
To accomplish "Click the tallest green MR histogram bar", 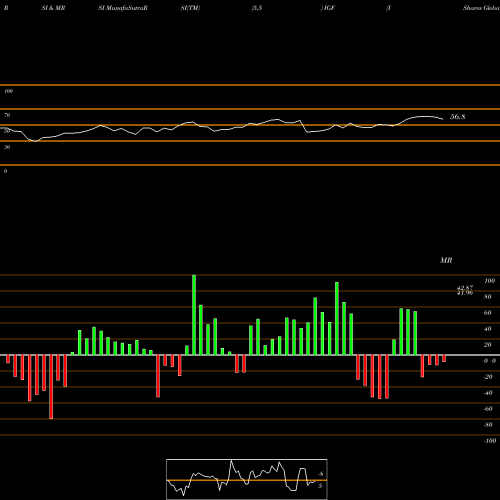I will point(194,315).
